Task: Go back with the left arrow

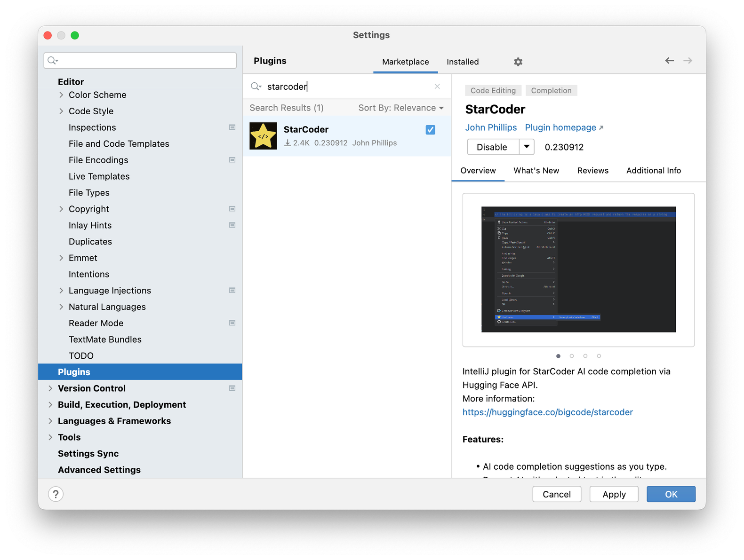Action: tap(669, 61)
